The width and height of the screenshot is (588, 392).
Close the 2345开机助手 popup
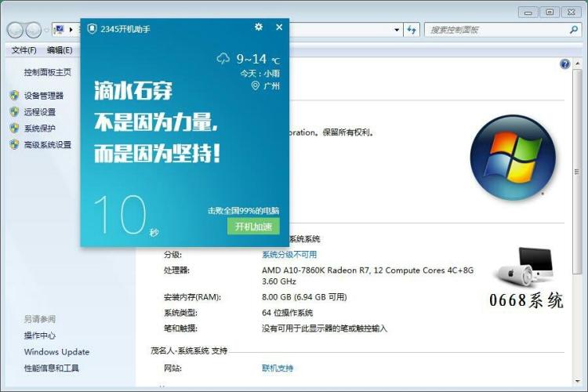pyautogui.click(x=279, y=27)
